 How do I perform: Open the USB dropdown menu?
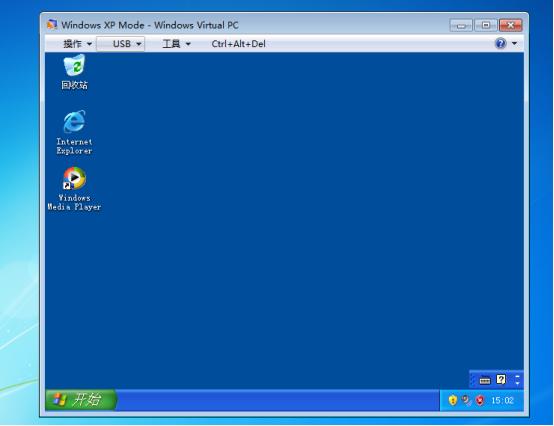pos(120,44)
